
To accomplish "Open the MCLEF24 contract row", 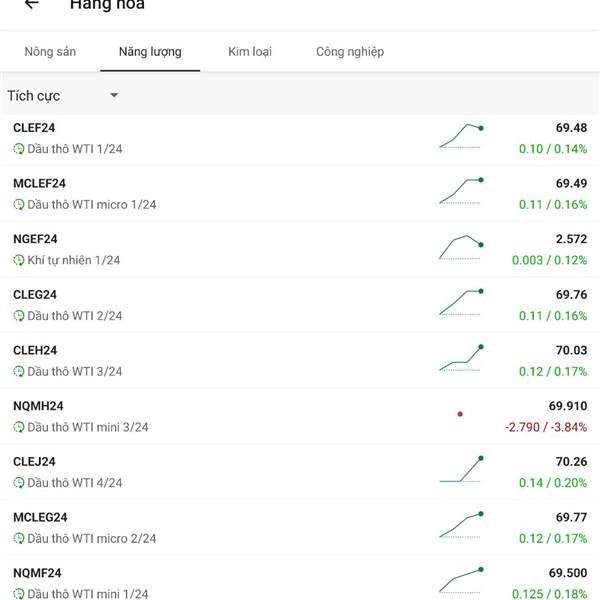I will tap(300, 194).
